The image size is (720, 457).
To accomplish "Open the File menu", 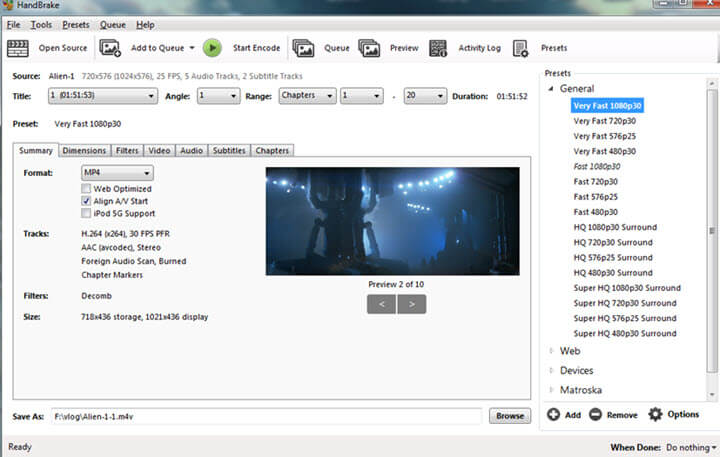I will [x=13, y=25].
